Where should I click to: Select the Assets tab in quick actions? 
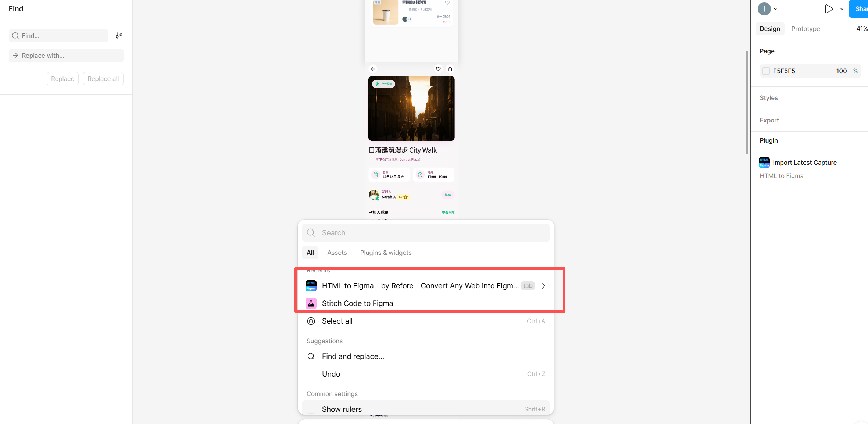[x=337, y=253]
